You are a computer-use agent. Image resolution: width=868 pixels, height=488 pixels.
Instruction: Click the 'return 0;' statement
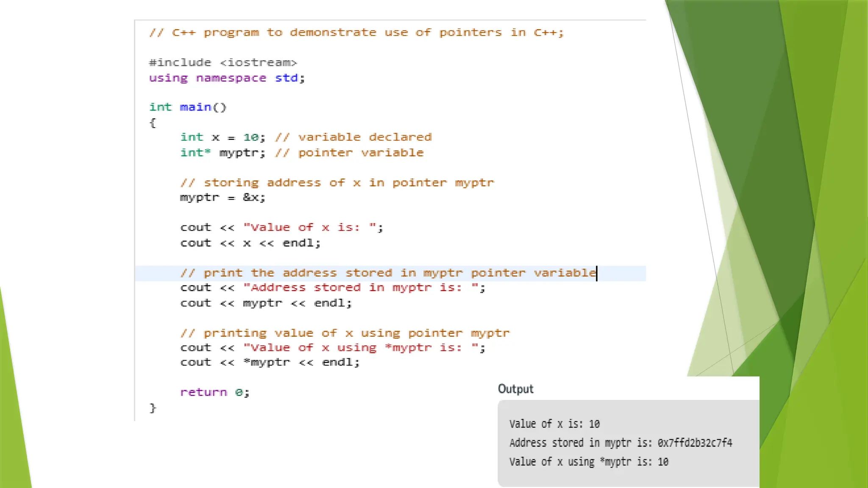pyautogui.click(x=214, y=392)
